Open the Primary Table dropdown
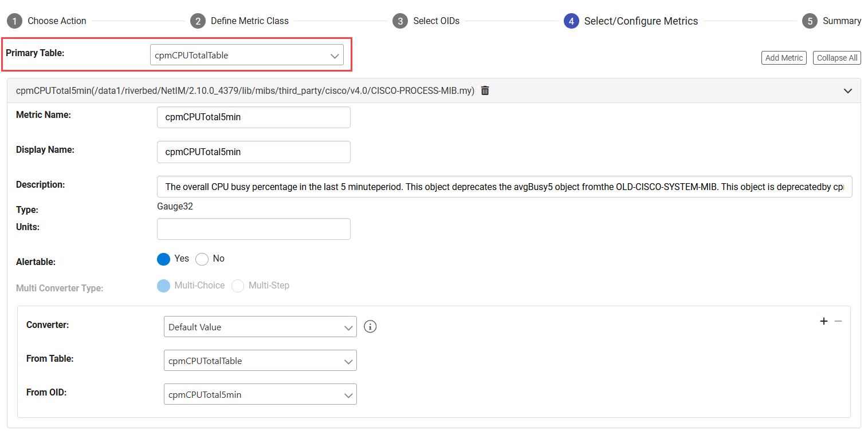The image size is (868, 431). (246, 56)
